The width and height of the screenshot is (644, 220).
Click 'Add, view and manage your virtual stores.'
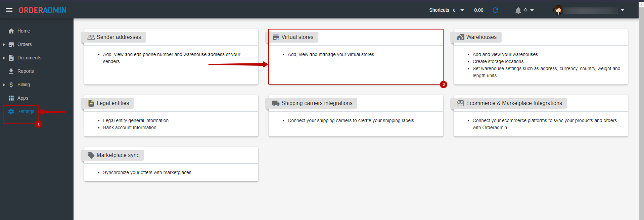tap(331, 54)
